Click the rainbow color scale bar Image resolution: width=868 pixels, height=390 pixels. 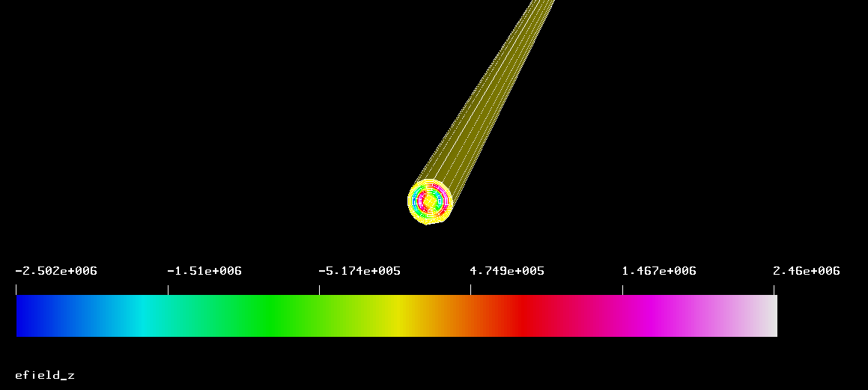(x=397, y=316)
